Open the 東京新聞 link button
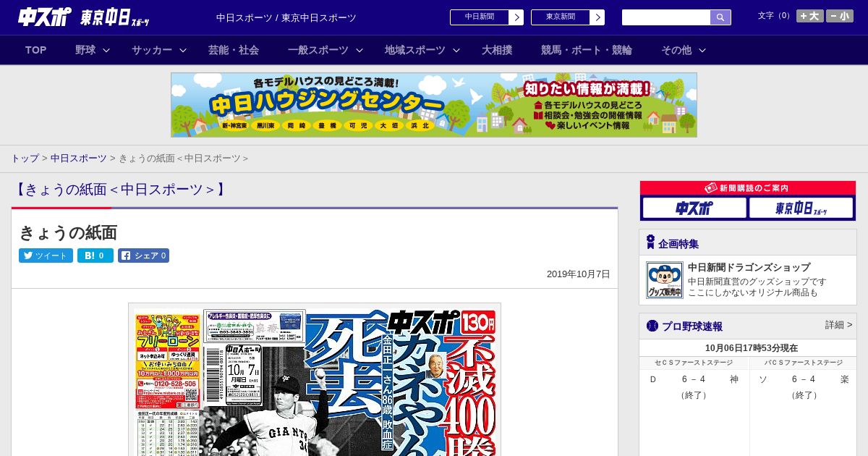Screen dimensions: 868x456 [561, 17]
